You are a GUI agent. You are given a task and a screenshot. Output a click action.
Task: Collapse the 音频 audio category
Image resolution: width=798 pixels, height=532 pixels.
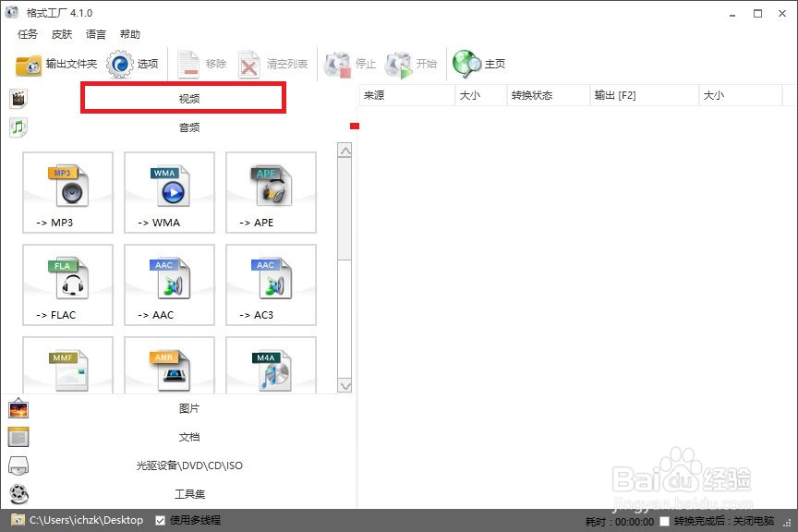[188, 127]
